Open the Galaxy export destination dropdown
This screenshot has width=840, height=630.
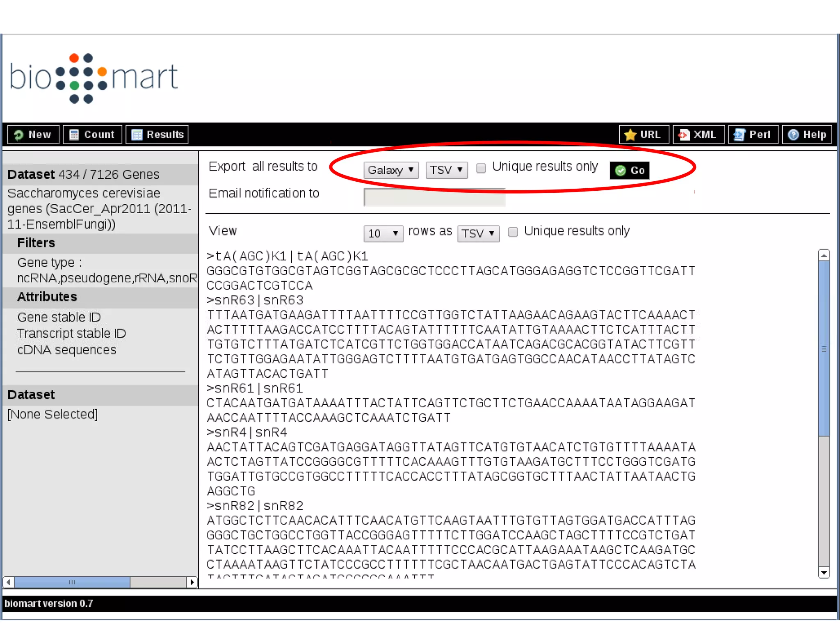(x=391, y=170)
